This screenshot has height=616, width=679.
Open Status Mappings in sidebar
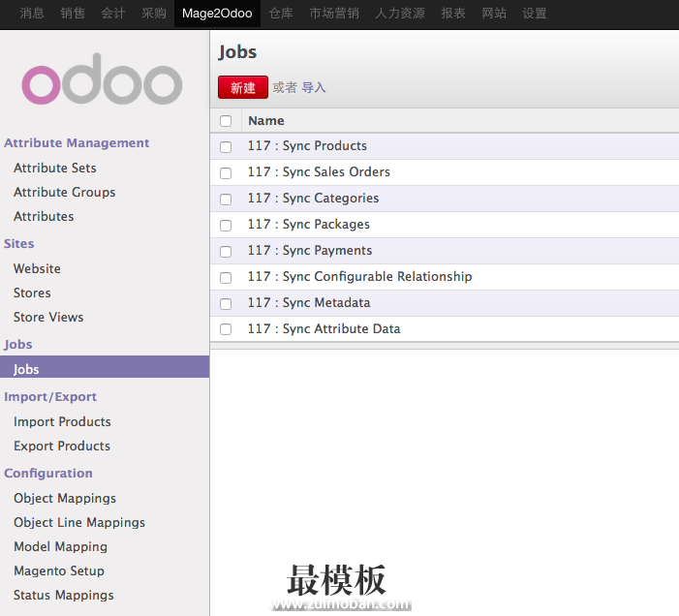[64, 596]
